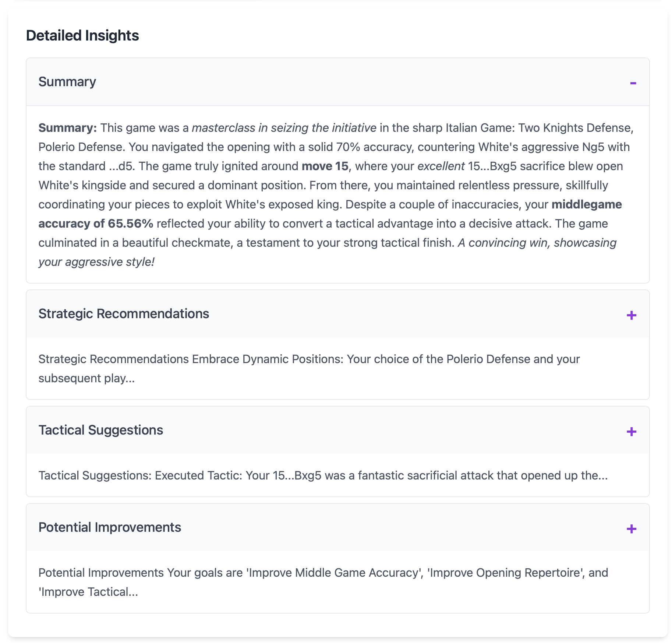Click the plus icon beside Tactical Suggestions
672x643 pixels.
(631, 432)
